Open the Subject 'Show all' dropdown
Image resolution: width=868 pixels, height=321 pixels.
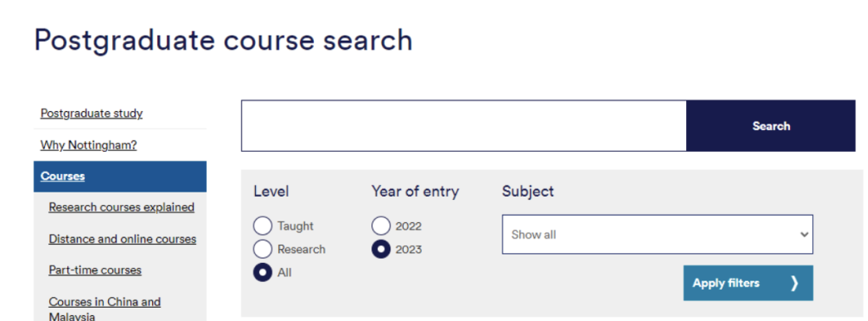657,234
